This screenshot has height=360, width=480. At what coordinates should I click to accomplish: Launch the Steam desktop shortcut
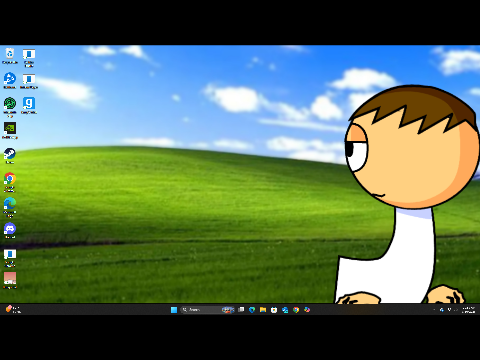click(x=10, y=156)
